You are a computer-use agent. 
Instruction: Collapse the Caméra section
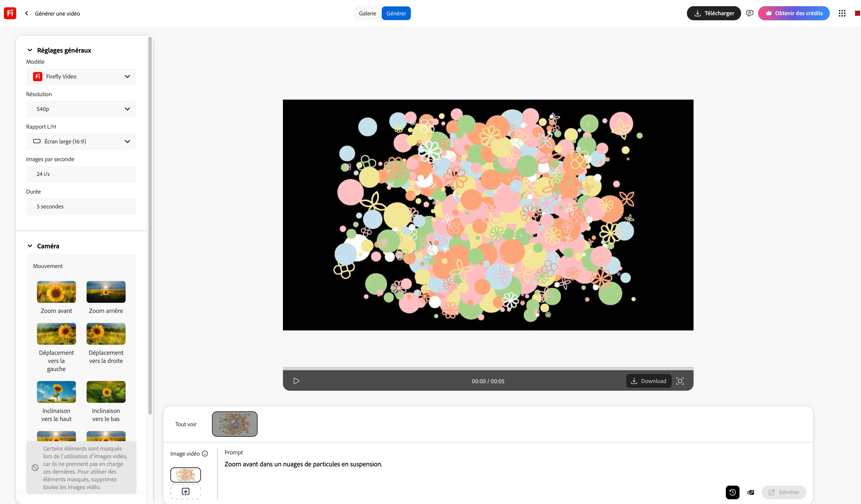click(x=30, y=246)
